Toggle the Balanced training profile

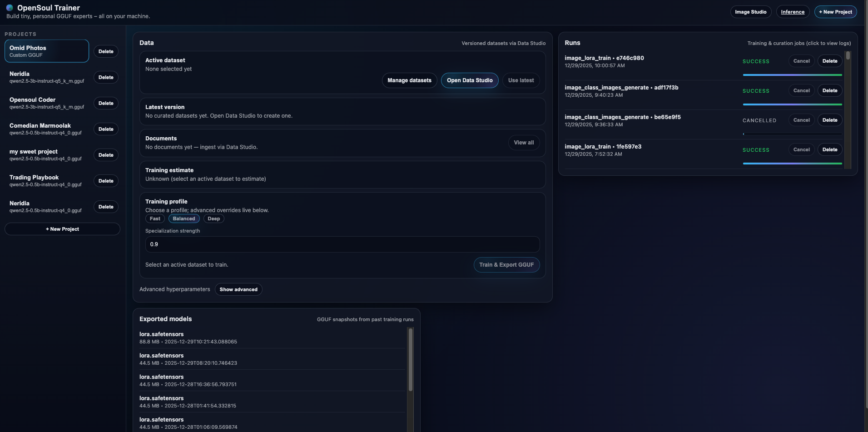click(184, 218)
